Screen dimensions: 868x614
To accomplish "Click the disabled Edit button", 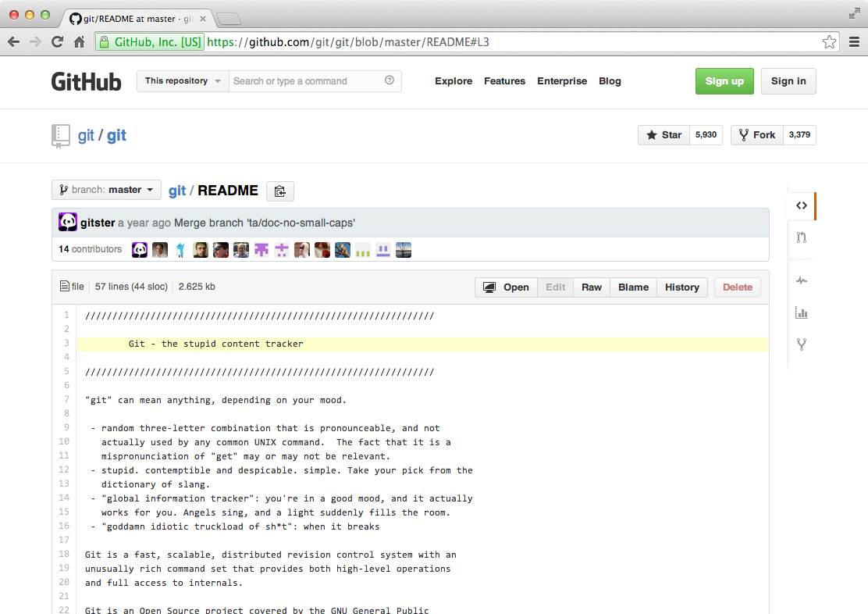I will click(x=555, y=287).
